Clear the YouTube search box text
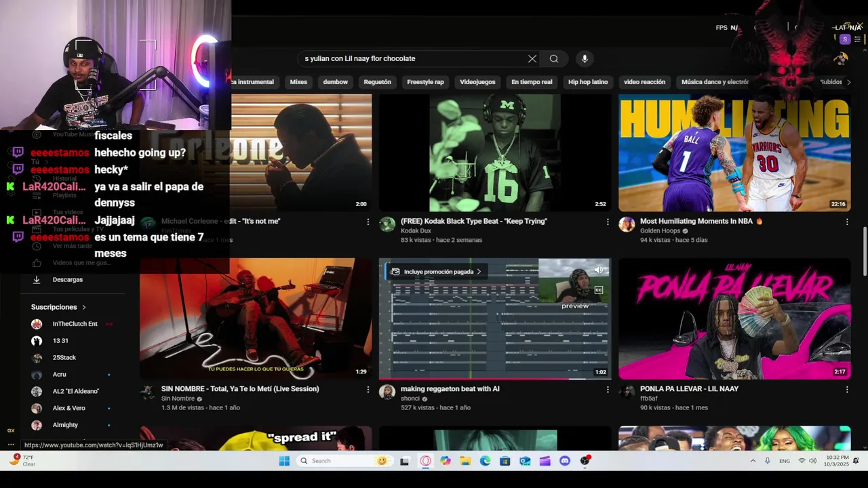Screen dimensions: 868x488 click(532, 59)
